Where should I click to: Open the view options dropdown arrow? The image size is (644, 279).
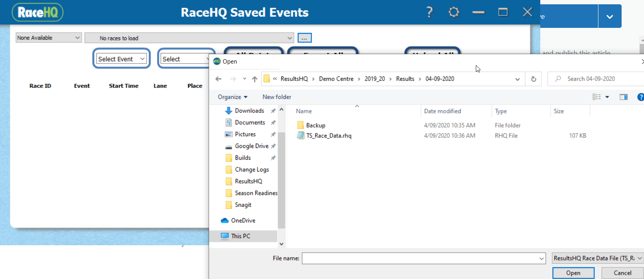607,97
